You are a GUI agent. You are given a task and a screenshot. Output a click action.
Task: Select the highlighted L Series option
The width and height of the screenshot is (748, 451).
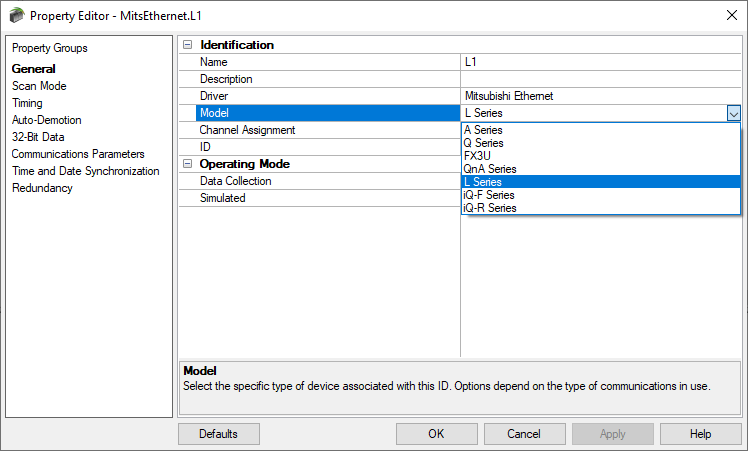(601, 182)
